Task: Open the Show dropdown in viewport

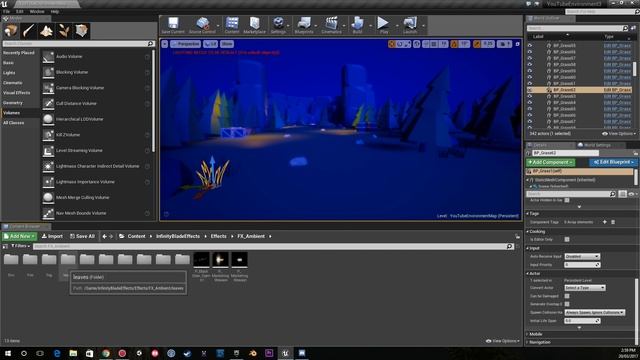Action: (x=227, y=44)
